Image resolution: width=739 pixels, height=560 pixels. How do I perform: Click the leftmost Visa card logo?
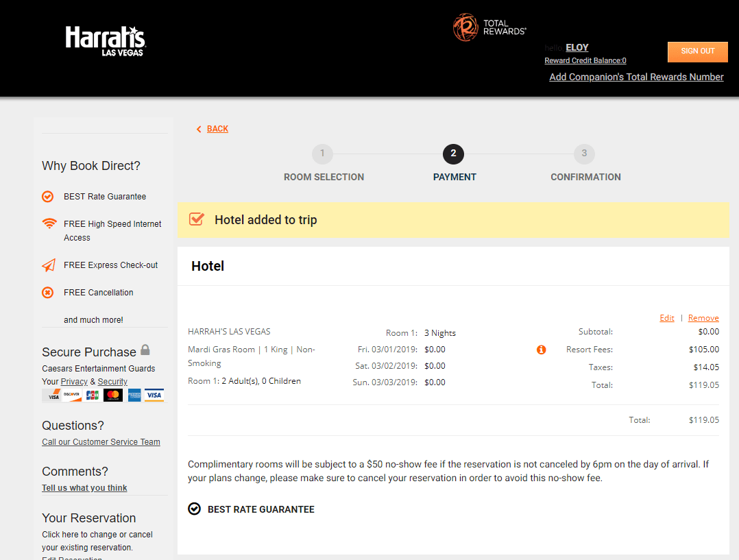[x=51, y=395]
